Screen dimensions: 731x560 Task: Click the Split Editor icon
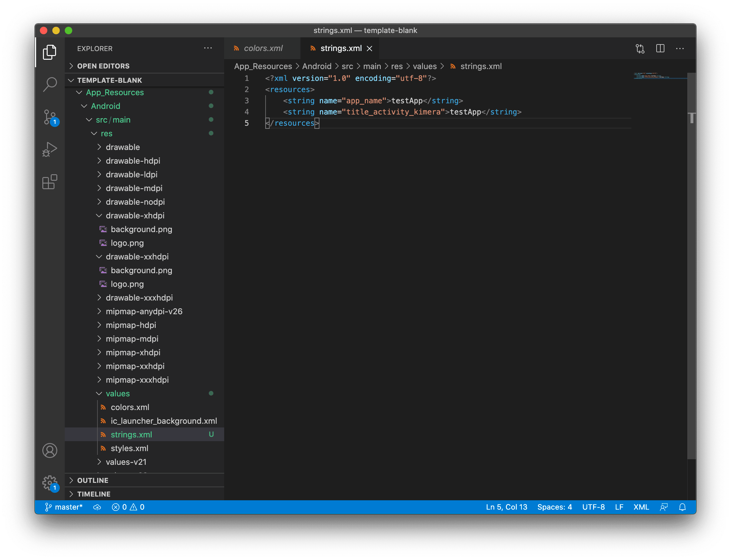660,48
